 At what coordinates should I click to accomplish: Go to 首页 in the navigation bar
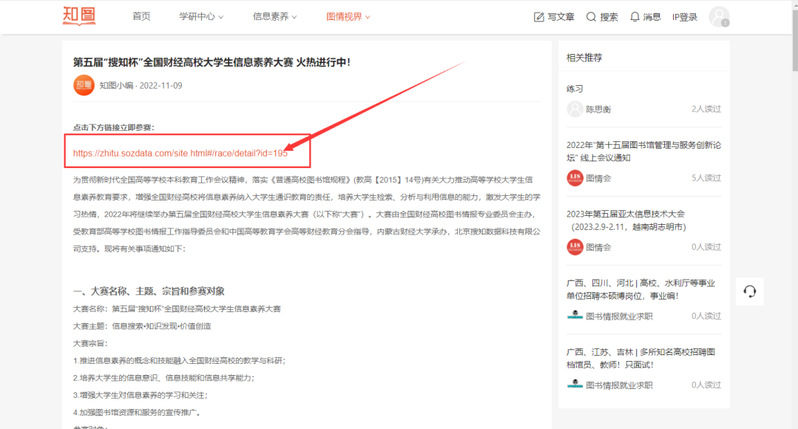pyautogui.click(x=141, y=16)
